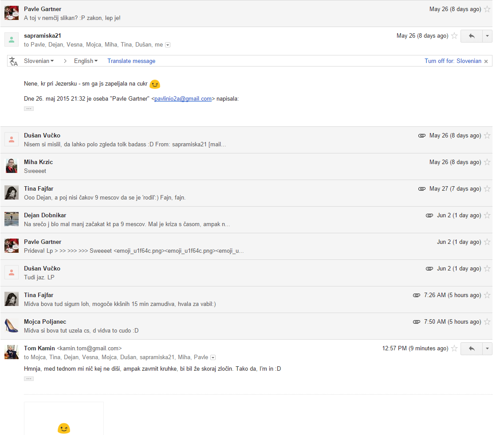Expand Dejan Dobnikar's collapsed message
This screenshot has width=504, height=435.
coord(246,220)
